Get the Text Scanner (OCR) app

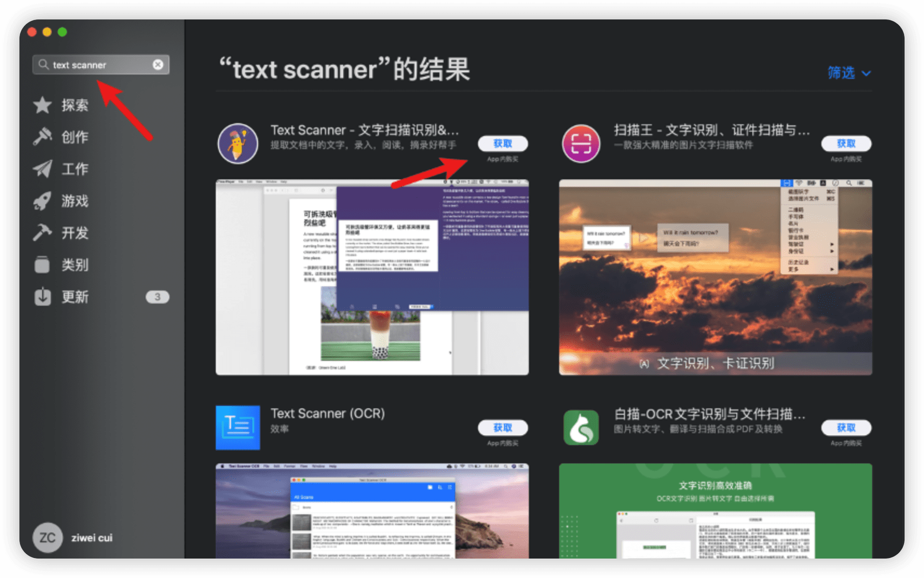502,428
